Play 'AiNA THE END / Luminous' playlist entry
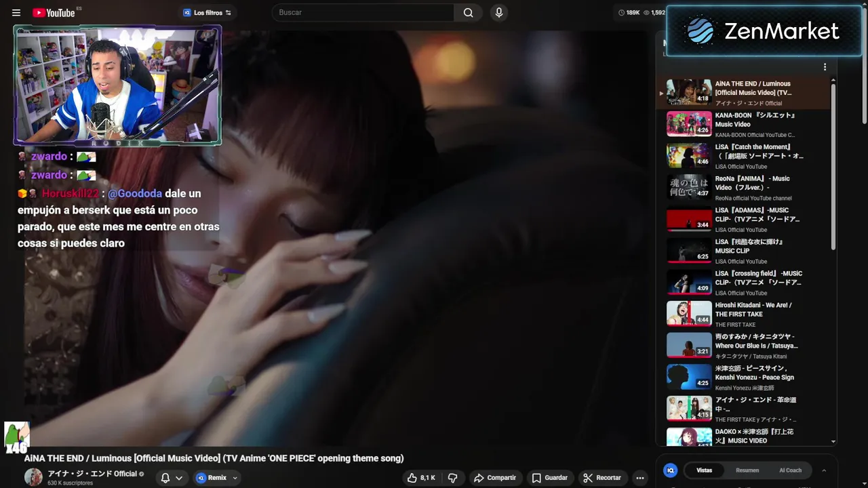Image resolution: width=868 pixels, height=488 pixels. coord(743,93)
